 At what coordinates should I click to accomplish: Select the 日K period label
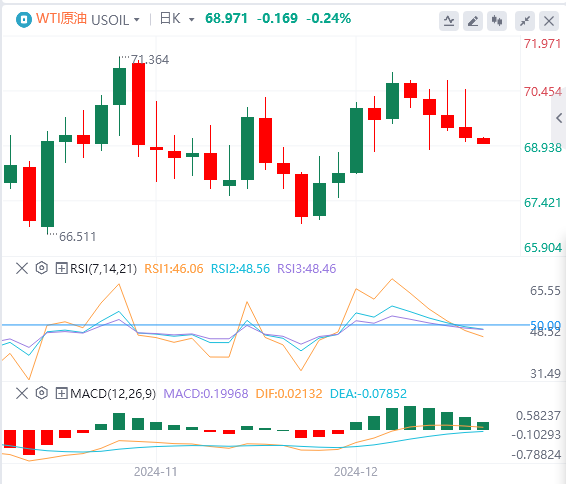170,19
